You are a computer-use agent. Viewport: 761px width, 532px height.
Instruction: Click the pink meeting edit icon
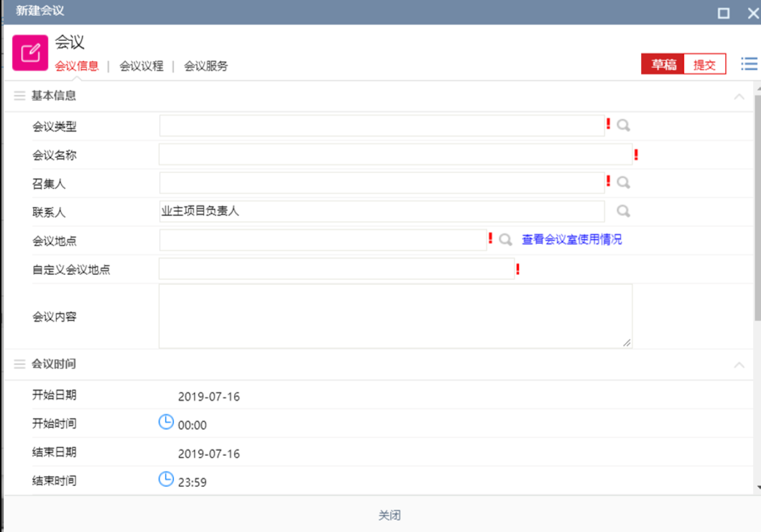click(x=30, y=53)
